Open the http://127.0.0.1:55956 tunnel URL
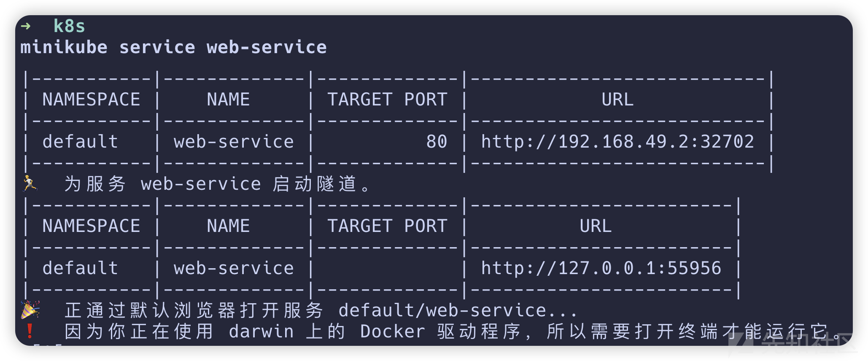 pyautogui.click(x=601, y=268)
